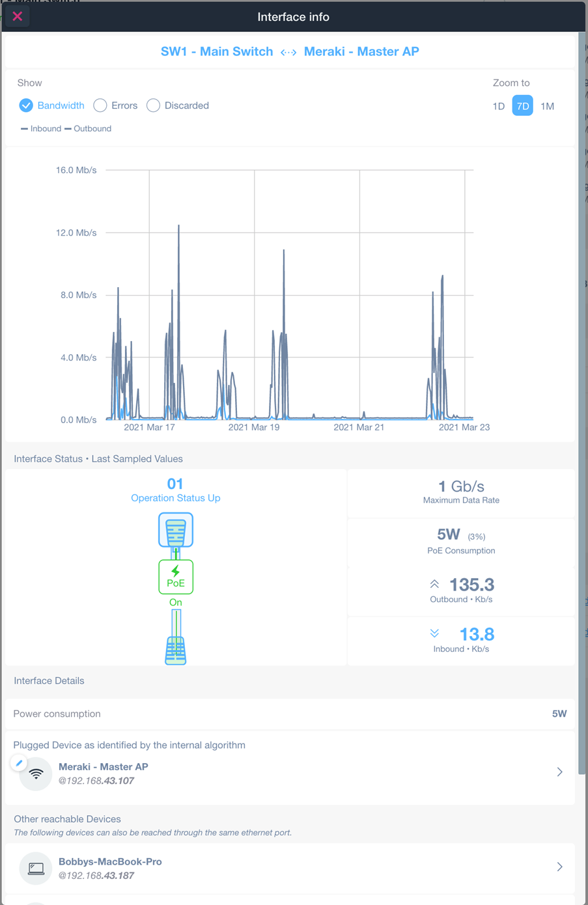Image resolution: width=588 pixels, height=905 pixels.
Task: Select the Discarded radio option
Action: 153,105
